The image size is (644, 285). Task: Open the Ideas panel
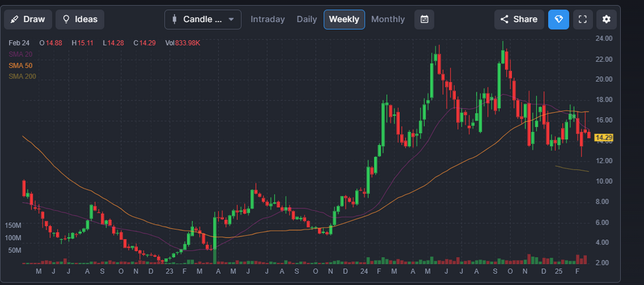(80, 19)
